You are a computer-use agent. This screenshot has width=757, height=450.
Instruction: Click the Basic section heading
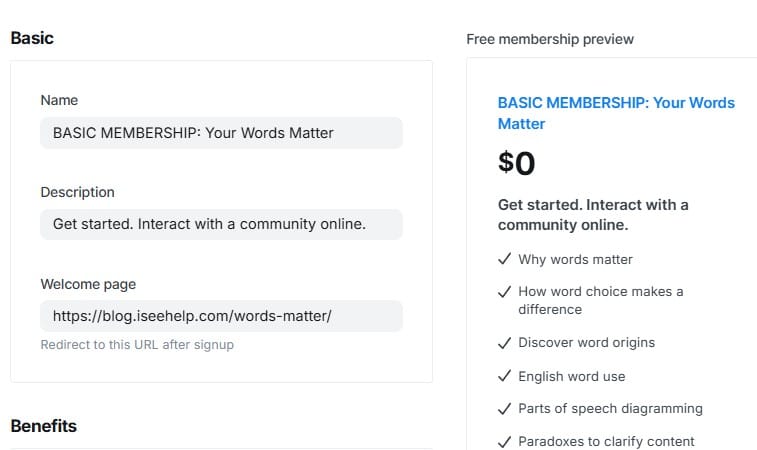(32, 38)
